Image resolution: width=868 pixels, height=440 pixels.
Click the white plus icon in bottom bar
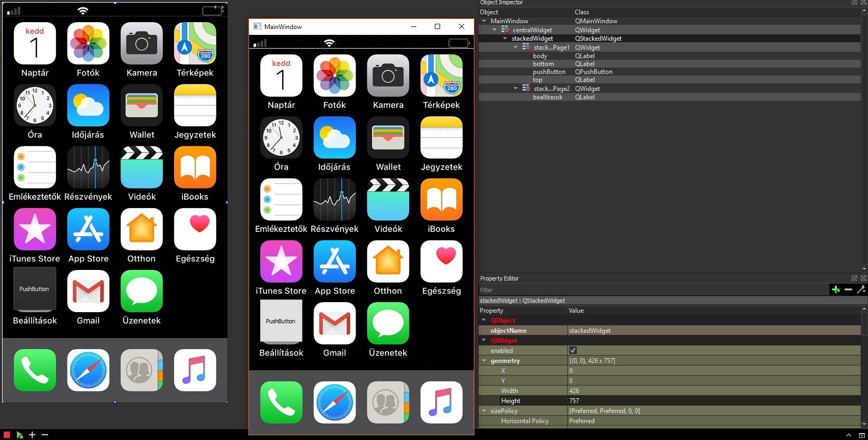click(32, 435)
